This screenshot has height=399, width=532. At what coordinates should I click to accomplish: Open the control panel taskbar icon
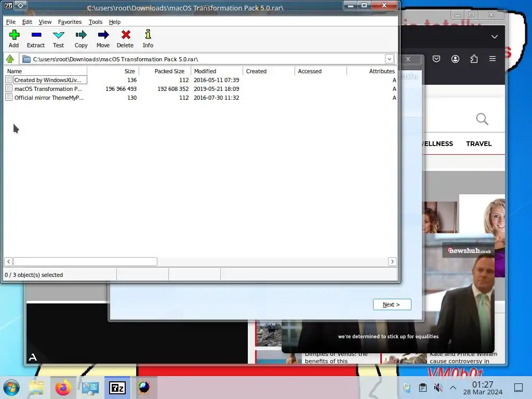(x=90, y=388)
